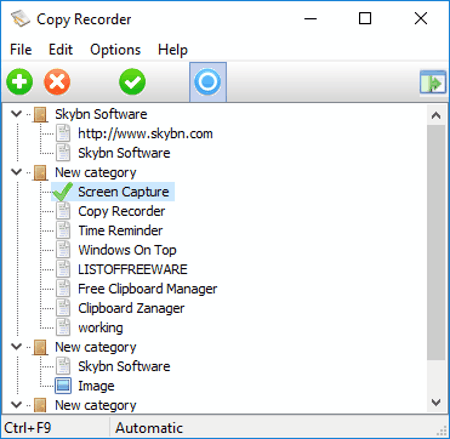Click the document icon beside Time Reminder
Viewport: 450px width, 439px height.
click(63, 230)
